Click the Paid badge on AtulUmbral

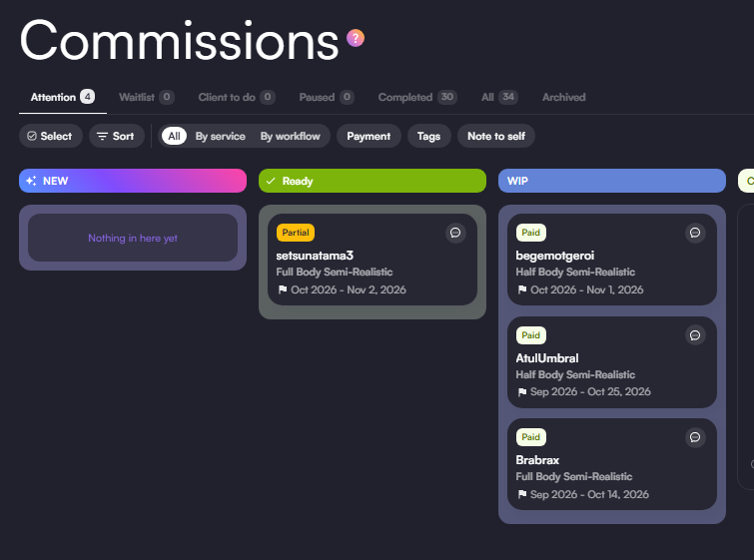pyautogui.click(x=531, y=335)
